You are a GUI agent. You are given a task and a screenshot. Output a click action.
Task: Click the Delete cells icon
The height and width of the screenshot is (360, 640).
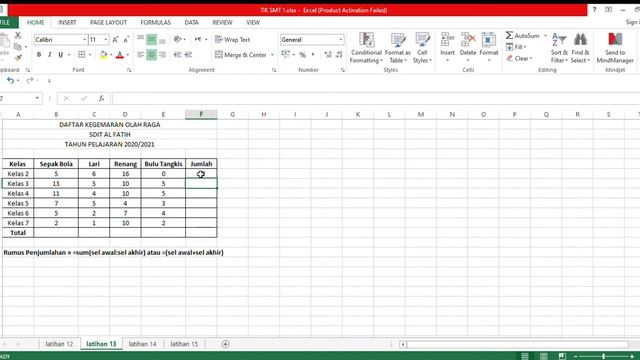[468, 40]
